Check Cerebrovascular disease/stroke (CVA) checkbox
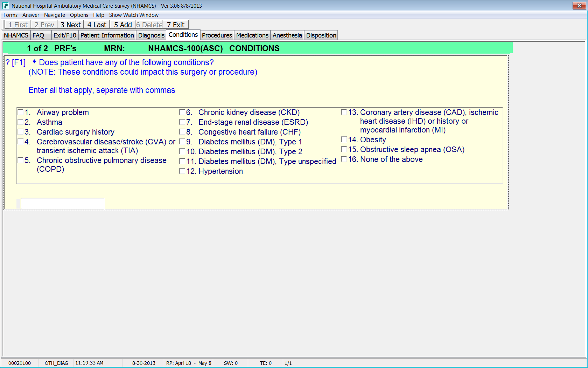588x368 pixels. tap(21, 142)
